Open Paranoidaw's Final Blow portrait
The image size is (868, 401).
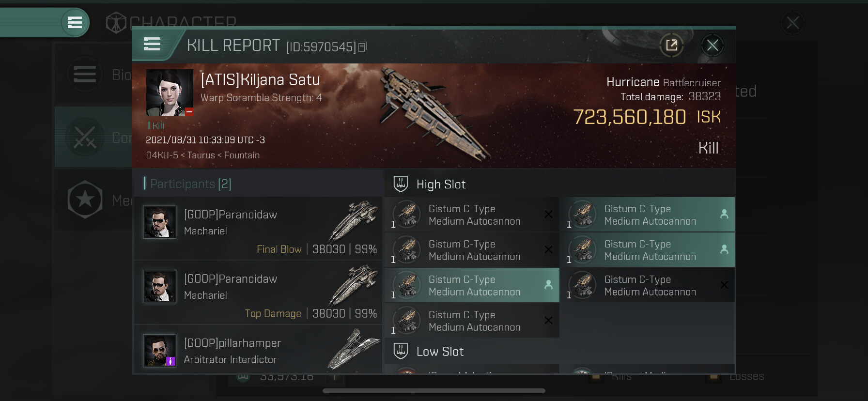[160, 222]
